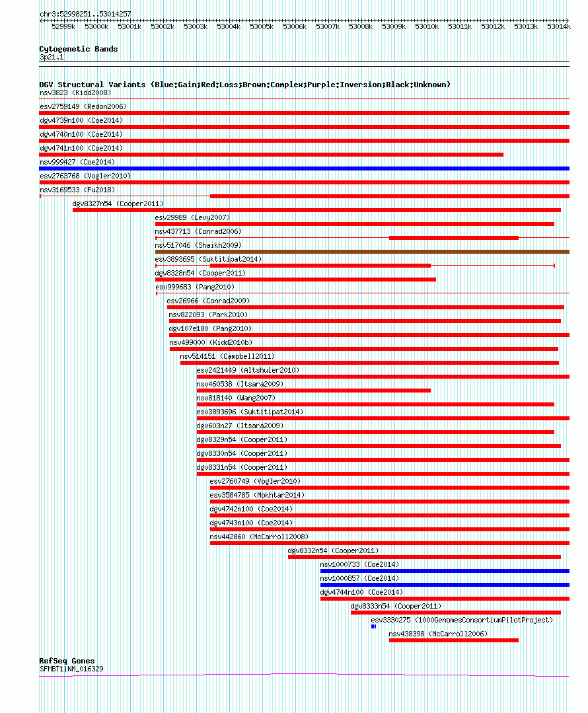Screen dimensions: 588x713
Task: Click nsv1000733 (Coe2014) label
Action: click(359, 564)
